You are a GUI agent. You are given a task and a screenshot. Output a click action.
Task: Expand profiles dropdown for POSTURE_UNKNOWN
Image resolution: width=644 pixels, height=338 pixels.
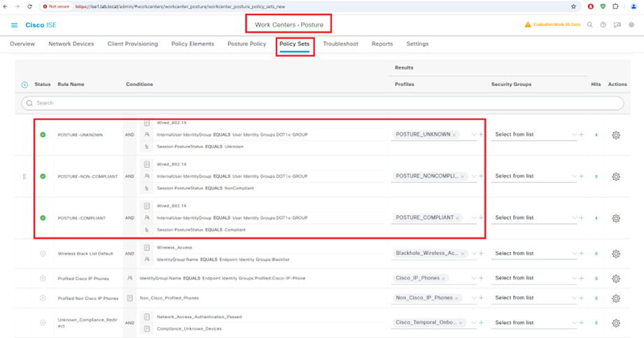pos(474,134)
